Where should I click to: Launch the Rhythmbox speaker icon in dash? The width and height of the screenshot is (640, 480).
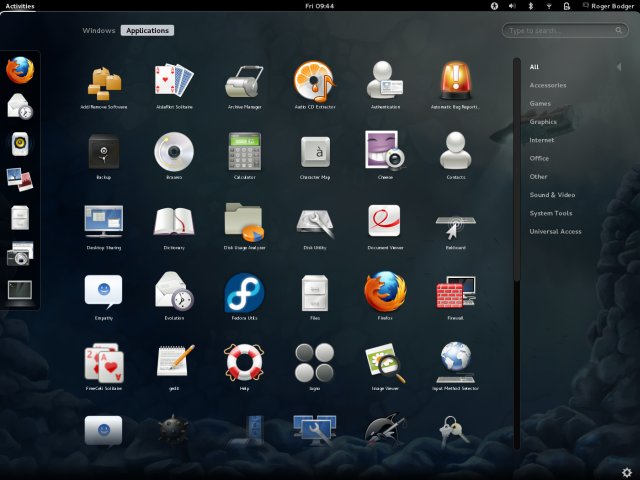coord(20,143)
